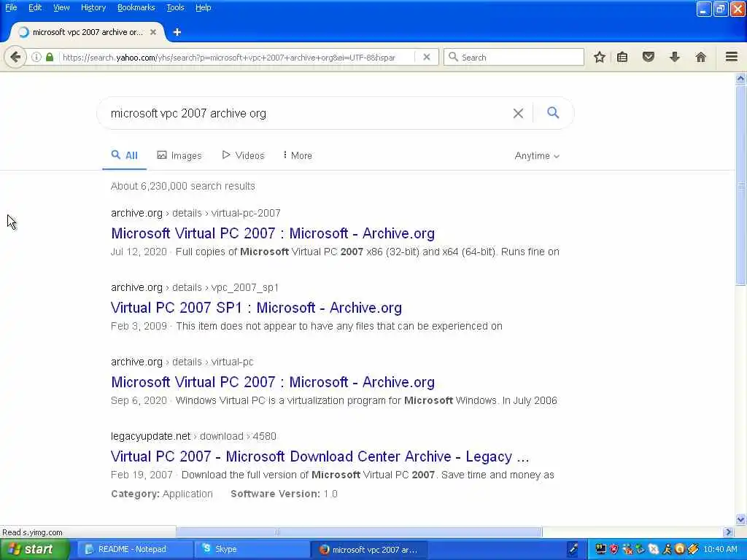Click the 10:40 AM system clock
Screen dimensions: 747x560
720,549
